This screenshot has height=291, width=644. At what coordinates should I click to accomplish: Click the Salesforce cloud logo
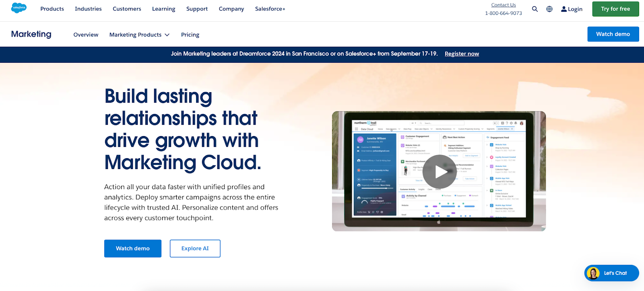[19, 8]
